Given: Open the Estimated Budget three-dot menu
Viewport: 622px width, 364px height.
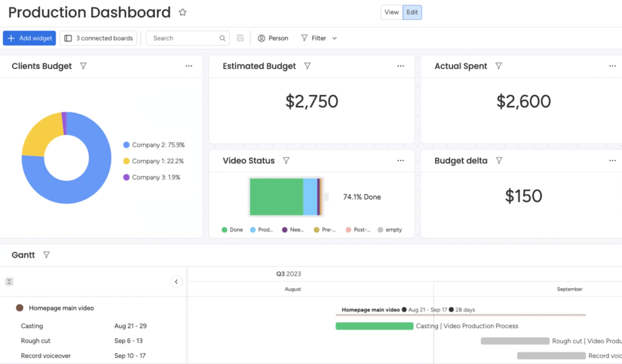Looking at the screenshot, I should [401, 66].
